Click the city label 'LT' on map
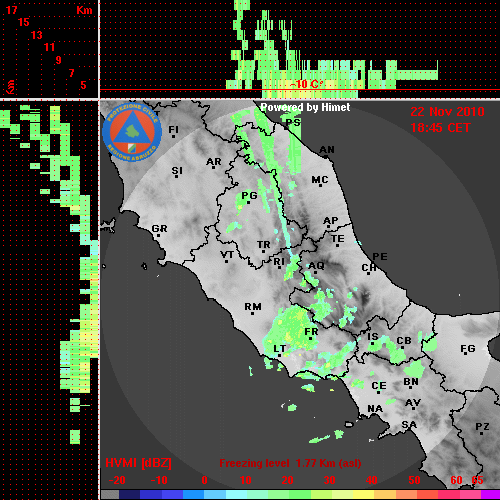The height and width of the screenshot is (500, 500). tap(280, 349)
